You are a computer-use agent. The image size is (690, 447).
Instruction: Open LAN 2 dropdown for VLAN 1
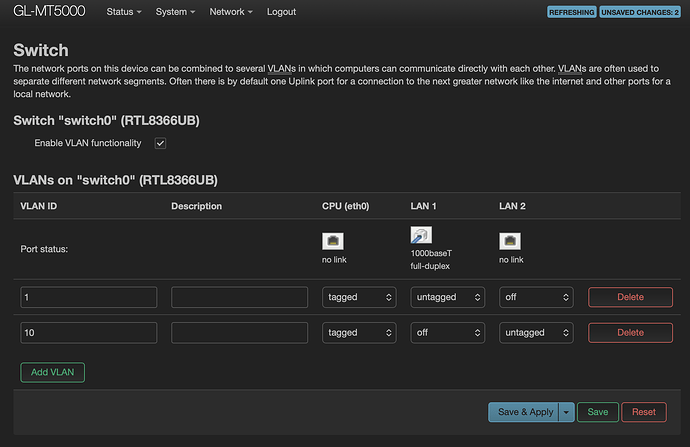point(536,297)
